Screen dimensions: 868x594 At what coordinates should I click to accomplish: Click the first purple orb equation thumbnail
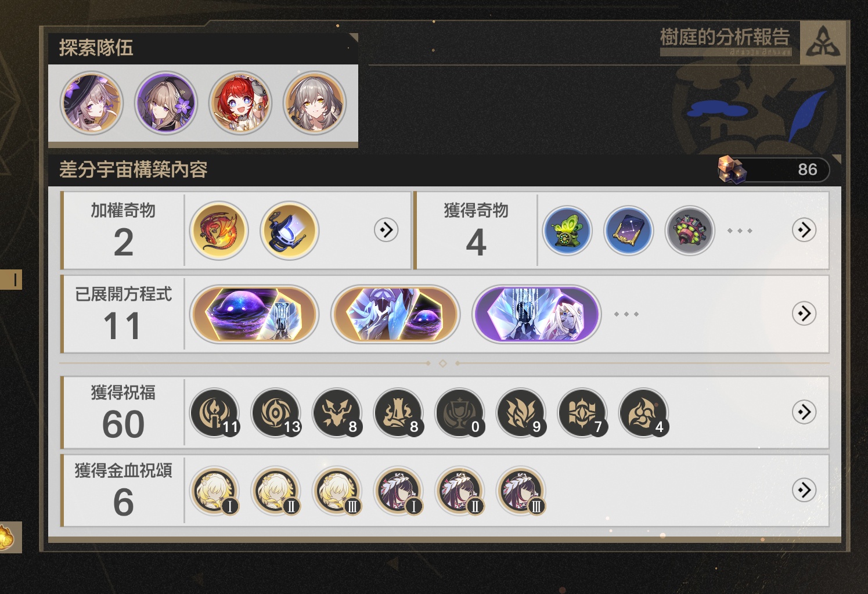[x=254, y=314]
